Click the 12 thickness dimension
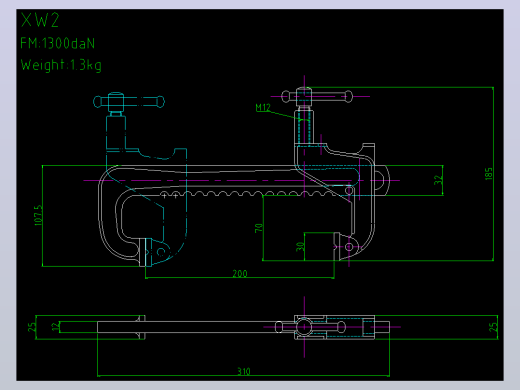This screenshot has height=390, width=520. pyautogui.click(x=55, y=326)
